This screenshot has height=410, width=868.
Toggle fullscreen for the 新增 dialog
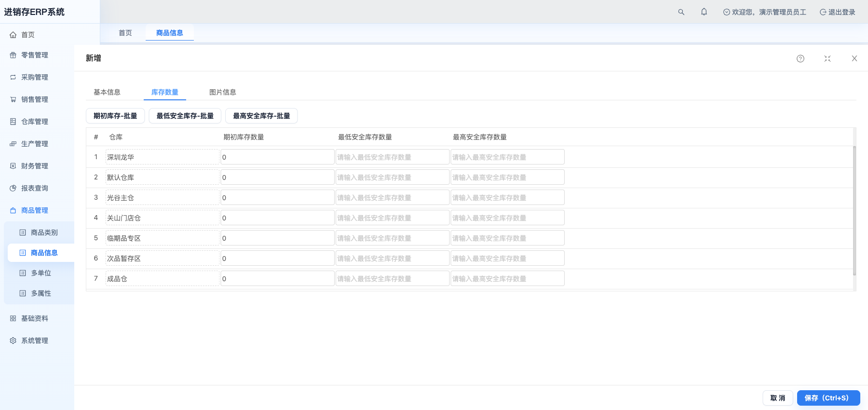click(827, 58)
